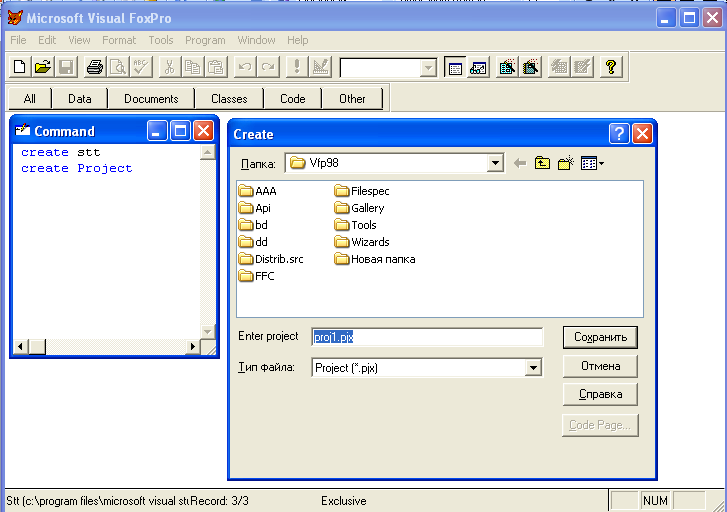The width and height of the screenshot is (727, 512).
Task: Select the Wizards folder
Action: pyautogui.click(x=362, y=242)
